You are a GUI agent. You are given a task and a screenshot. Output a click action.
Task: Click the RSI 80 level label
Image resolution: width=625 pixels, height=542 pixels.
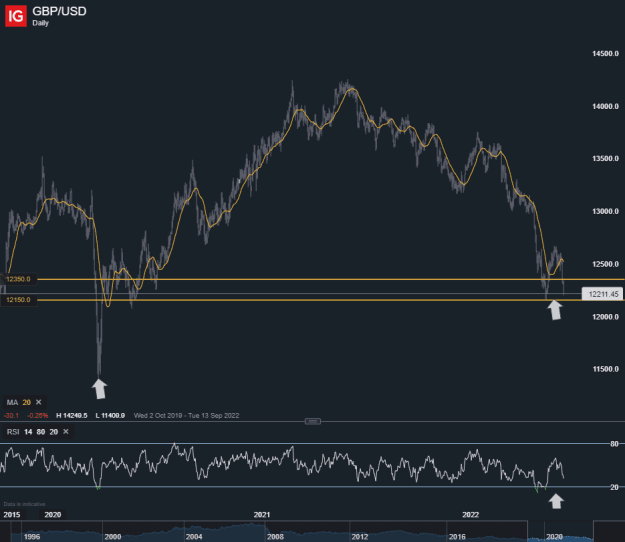point(614,444)
